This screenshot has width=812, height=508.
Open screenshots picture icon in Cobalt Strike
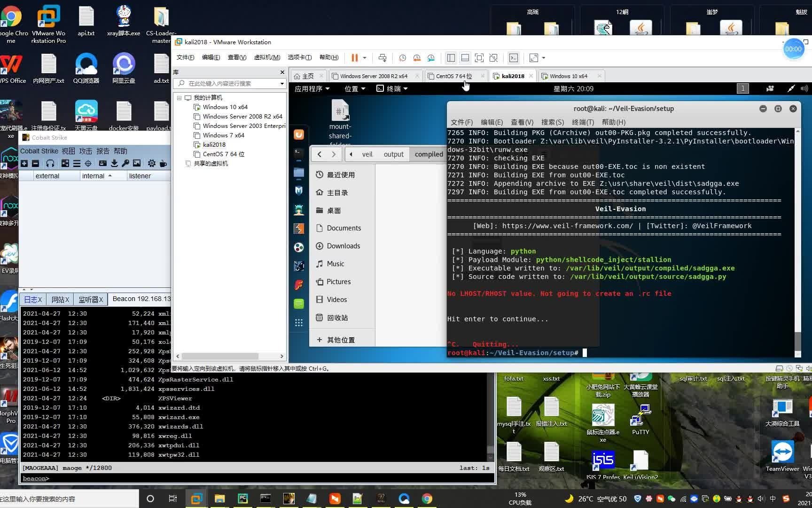point(137,163)
